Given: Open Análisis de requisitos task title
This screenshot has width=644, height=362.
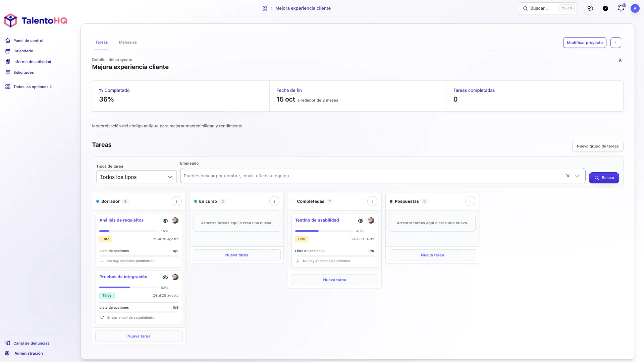Looking at the screenshot, I should point(121,220).
